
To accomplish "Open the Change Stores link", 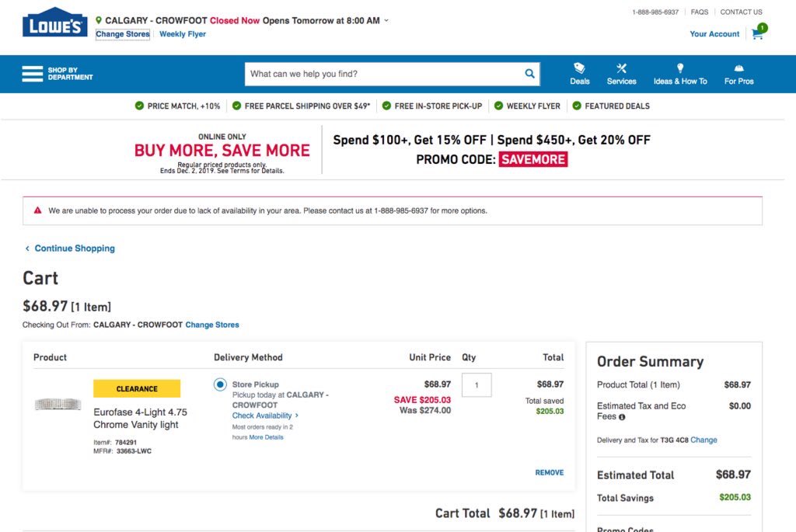I will (122, 33).
